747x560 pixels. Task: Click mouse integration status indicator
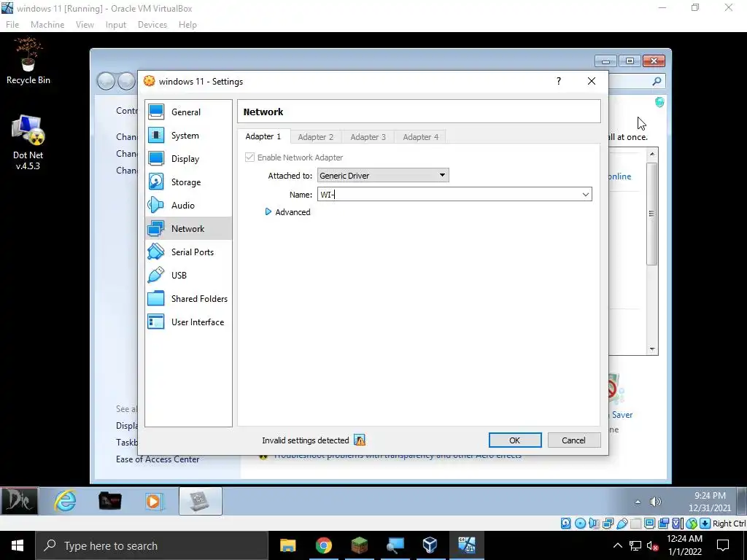(692, 524)
